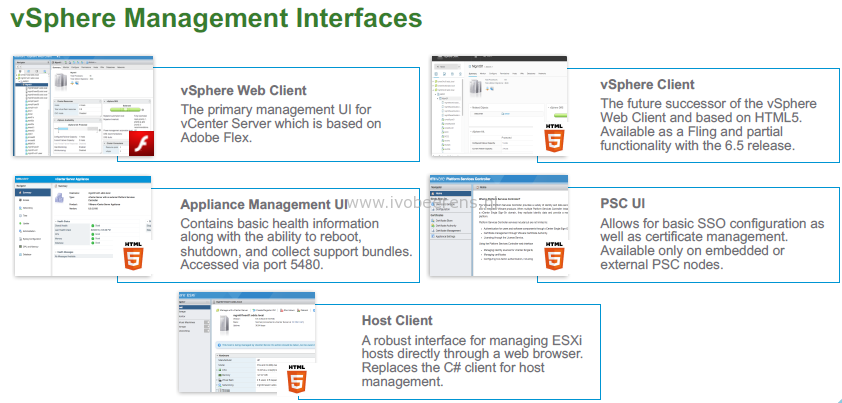This screenshot has height=403, width=842.
Task: Open the Platform Services Controller screenshot thumbnail
Action: tap(499, 226)
